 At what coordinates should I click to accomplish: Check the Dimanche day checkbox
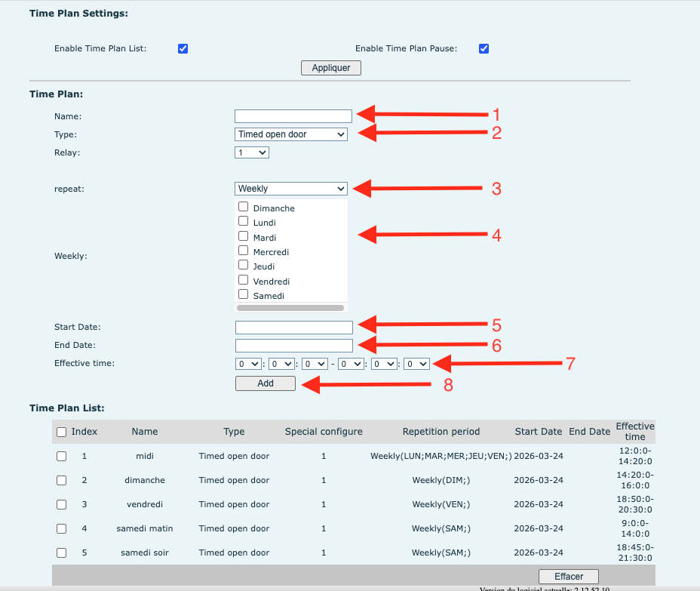click(x=244, y=207)
